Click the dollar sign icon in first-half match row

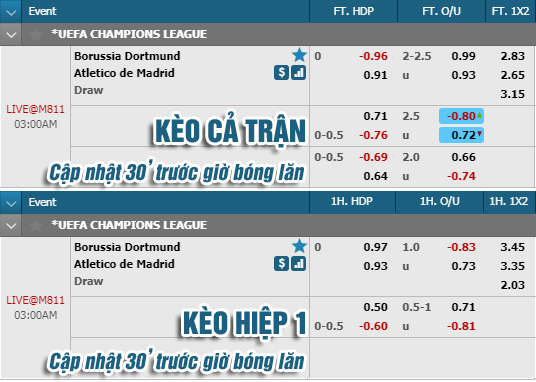tap(281, 264)
